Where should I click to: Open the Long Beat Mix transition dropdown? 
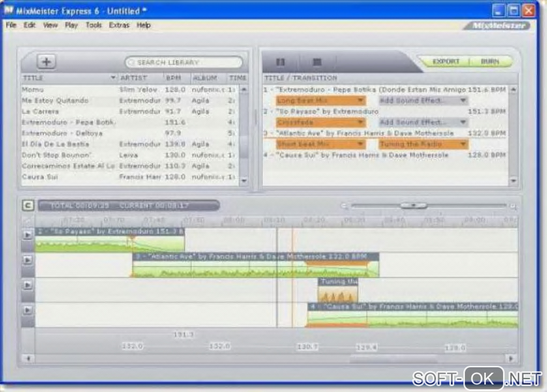(321, 100)
